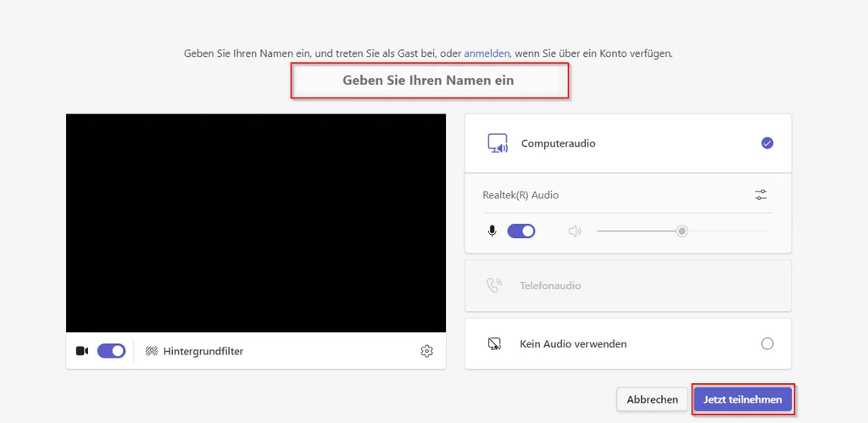Click the Hintergrundfilter text label

point(203,351)
